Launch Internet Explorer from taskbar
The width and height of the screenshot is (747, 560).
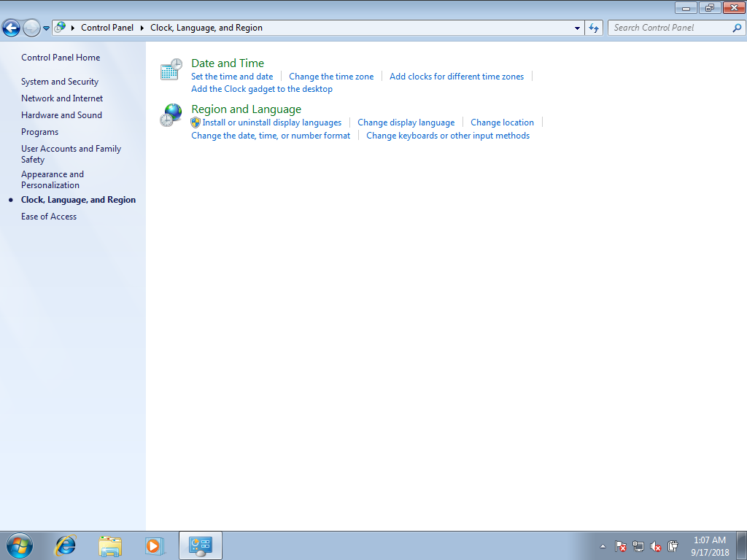coord(65,545)
